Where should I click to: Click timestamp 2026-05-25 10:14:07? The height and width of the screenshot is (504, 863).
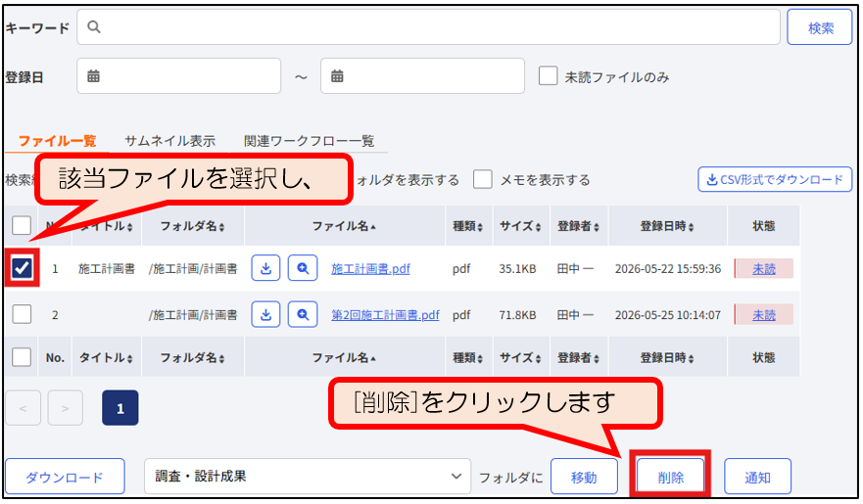668,315
